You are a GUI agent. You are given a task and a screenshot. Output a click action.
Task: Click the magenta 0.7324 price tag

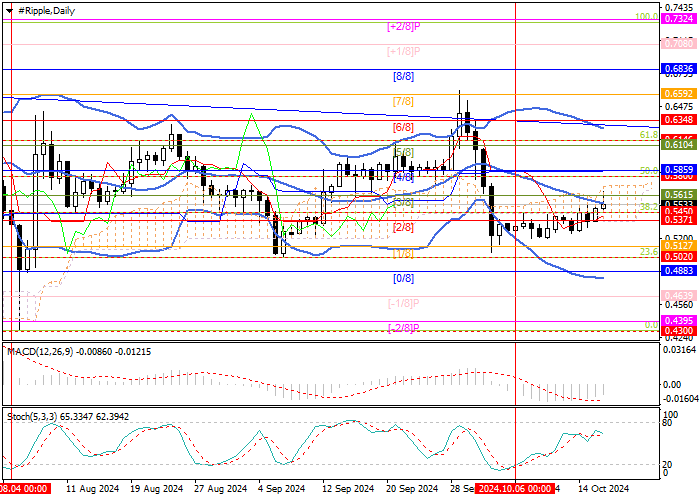pos(679,19)
